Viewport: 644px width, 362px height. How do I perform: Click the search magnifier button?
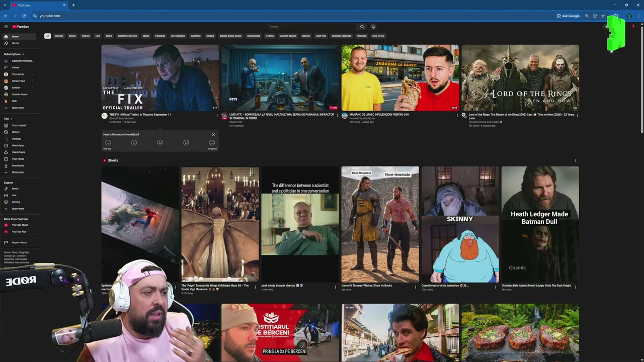[x=362, y=27]
